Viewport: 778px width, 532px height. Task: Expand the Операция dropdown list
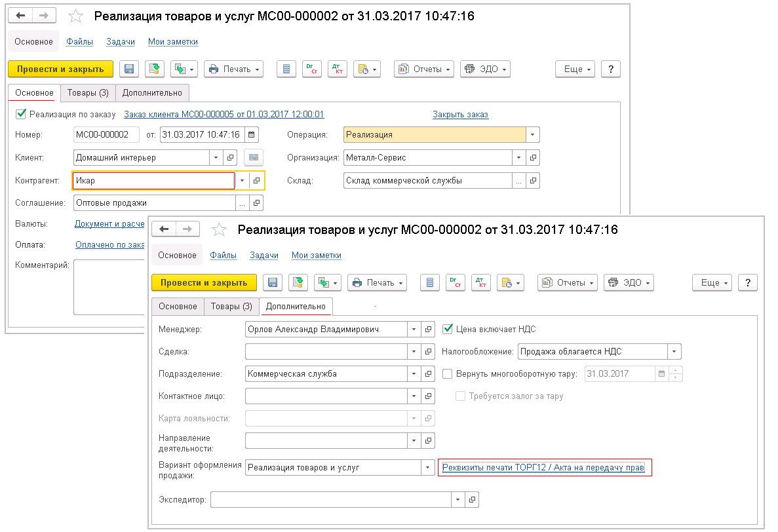[533, 135]
